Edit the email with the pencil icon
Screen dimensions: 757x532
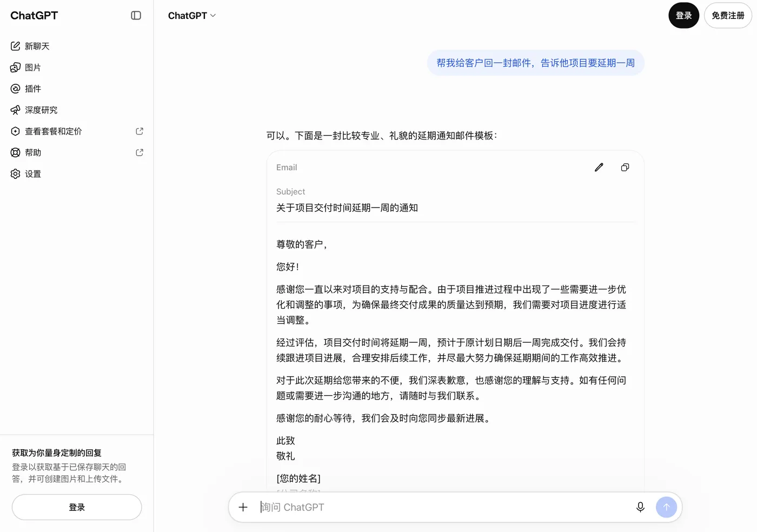click(599, 168)
